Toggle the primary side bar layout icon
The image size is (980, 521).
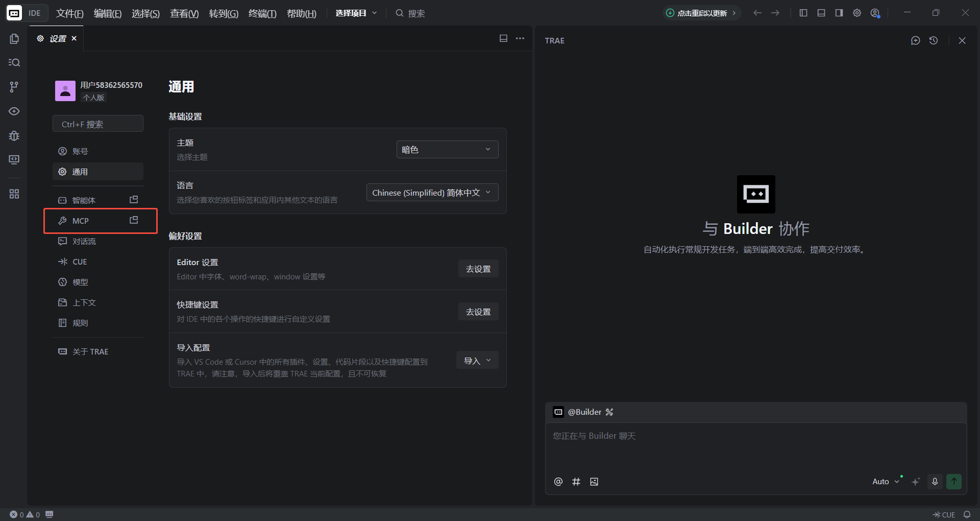[803, 13]
